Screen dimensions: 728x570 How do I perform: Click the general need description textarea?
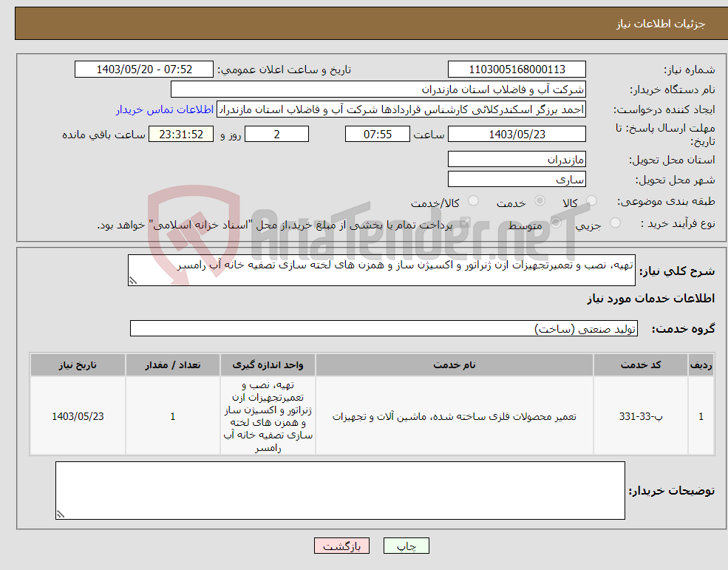[381, 271]
